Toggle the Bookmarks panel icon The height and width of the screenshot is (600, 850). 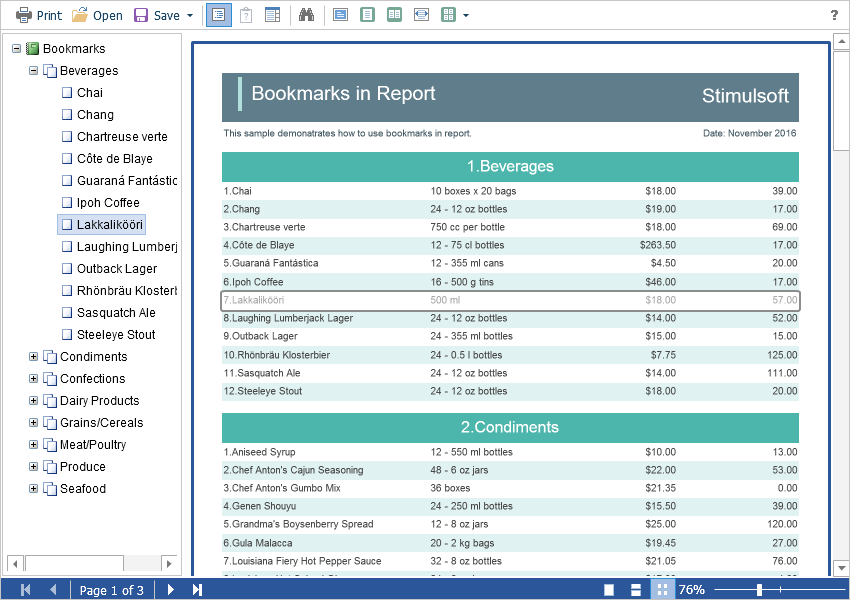point(219,15)
